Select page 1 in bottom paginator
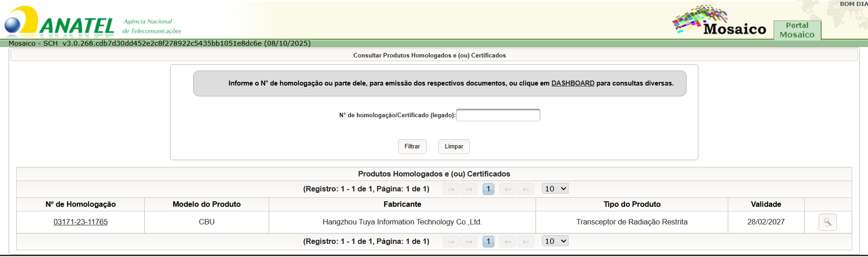Viewport: 868px width, 257px height. click(x=488, y=242)
